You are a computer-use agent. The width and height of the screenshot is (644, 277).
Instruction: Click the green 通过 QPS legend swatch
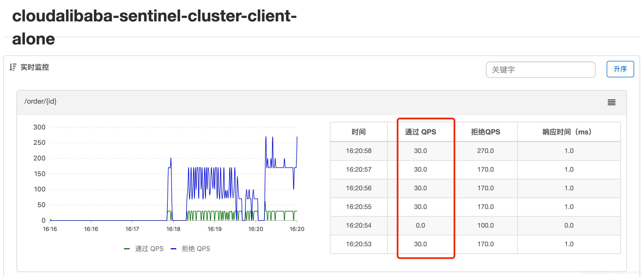[127, 249]
